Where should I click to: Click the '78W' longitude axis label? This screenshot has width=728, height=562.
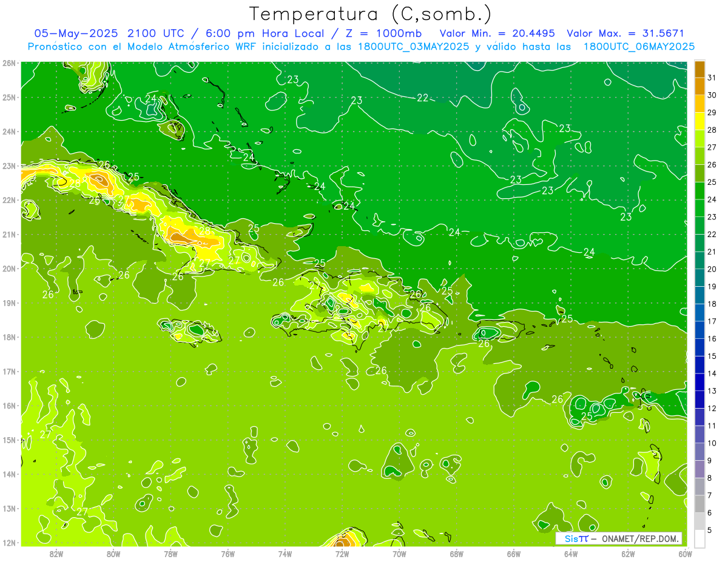170,554
